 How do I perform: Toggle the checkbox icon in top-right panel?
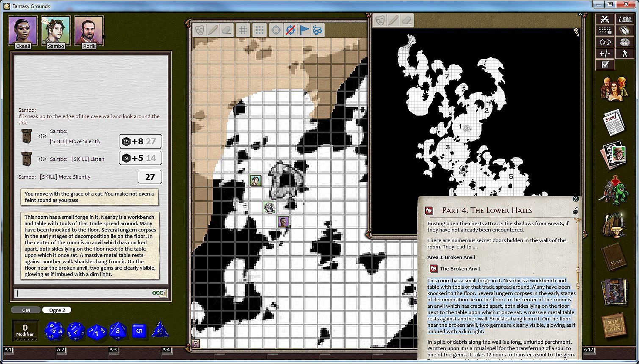605,64
